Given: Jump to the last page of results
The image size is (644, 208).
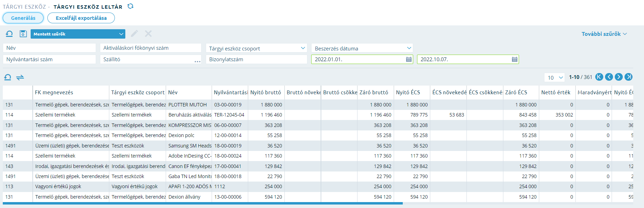Looking at the screenshot, I should [628, 77].
